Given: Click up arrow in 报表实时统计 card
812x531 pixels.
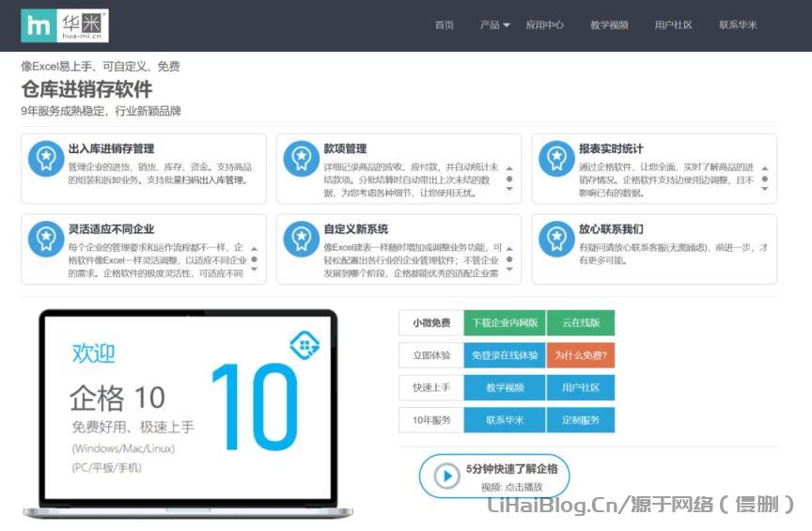Looking at the screenshot, I should pos(765,168).
